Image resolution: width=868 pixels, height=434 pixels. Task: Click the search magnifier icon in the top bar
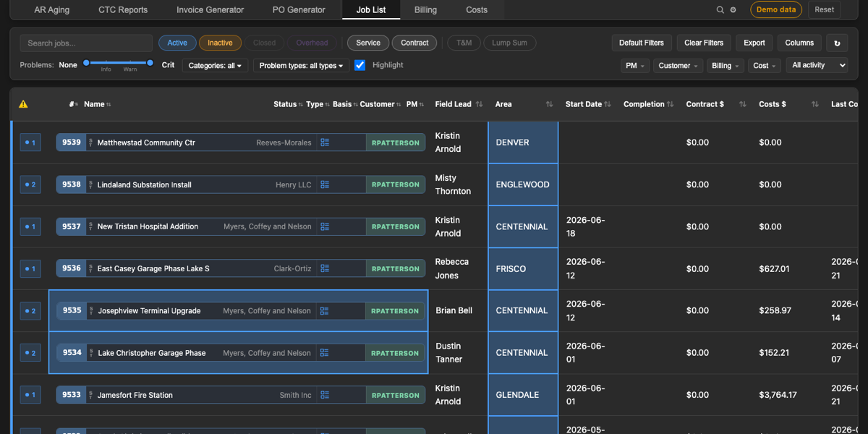point(720,10)
